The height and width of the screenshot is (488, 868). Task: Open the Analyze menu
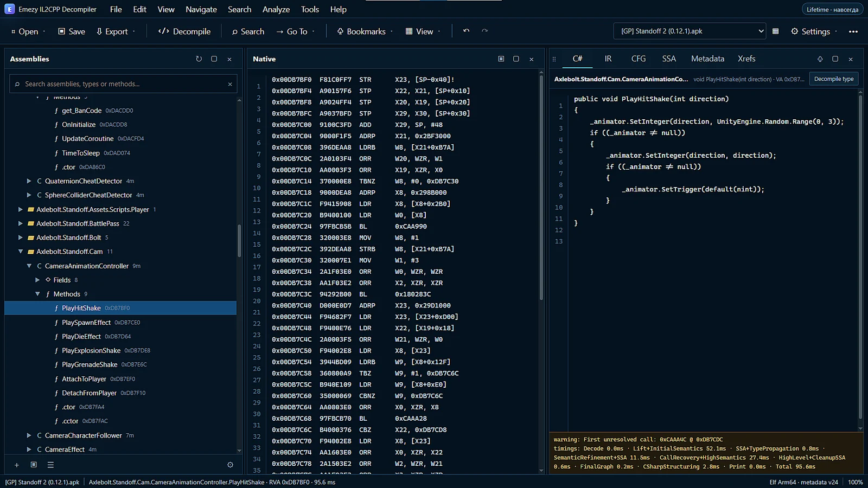point(276,9)
